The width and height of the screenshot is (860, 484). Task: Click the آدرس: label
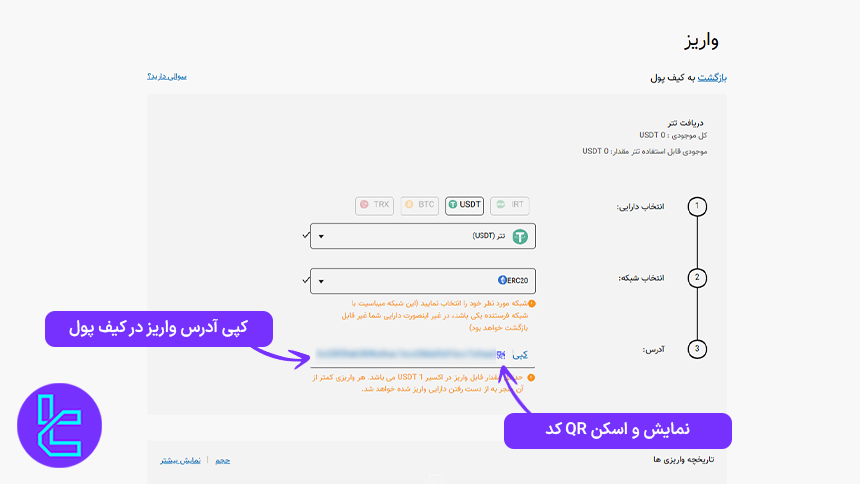pyautogui.click(x=654, y=350)
